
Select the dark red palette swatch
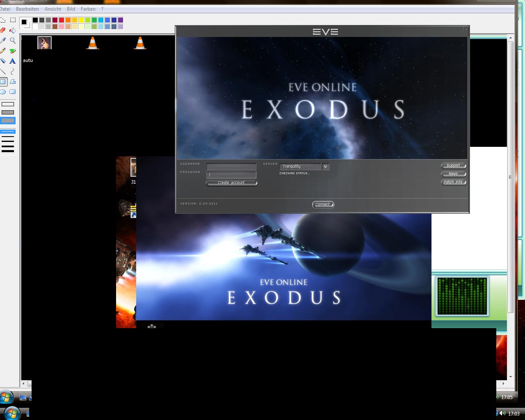(55, 20)
